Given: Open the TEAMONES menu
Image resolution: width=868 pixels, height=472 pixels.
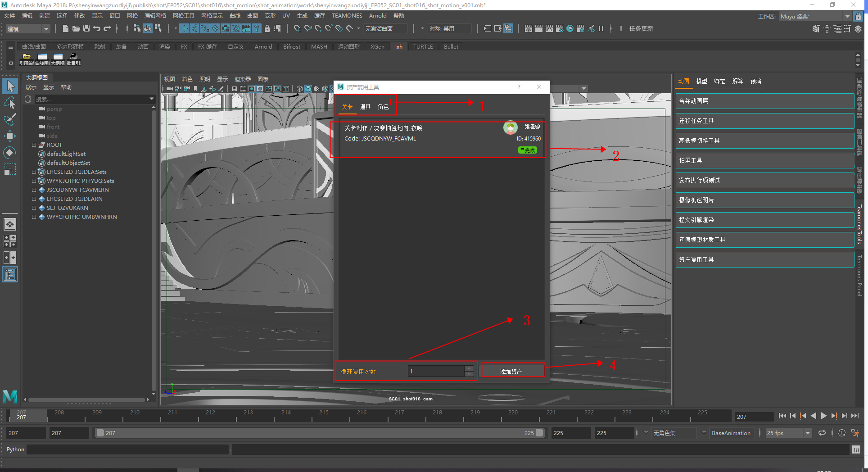Looking at the screenshot, I should pos(347,16).
